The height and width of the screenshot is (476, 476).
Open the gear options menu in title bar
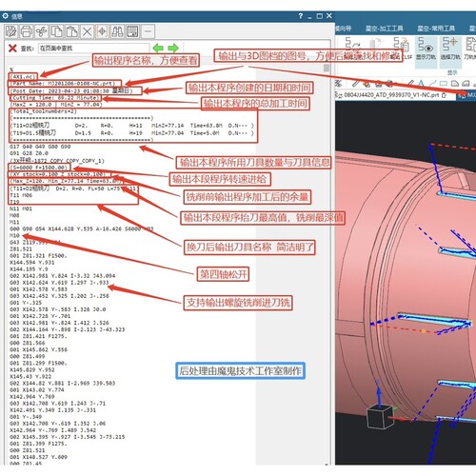tap(6, 16)
